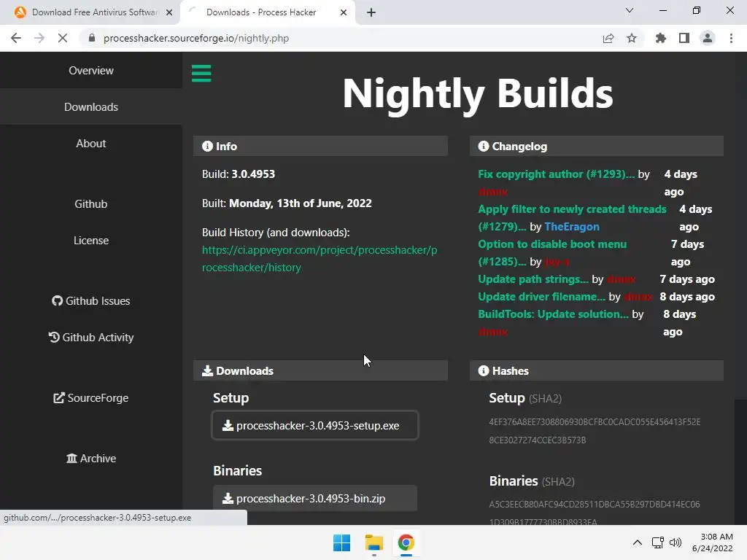
Task: Open File Explorer from the taskbar
Action: pyautogui.click(x=374, y=542)
